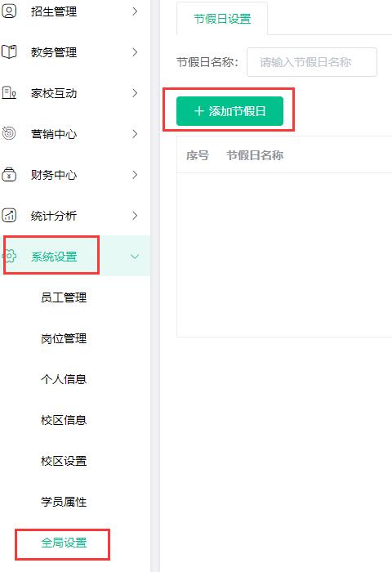The height and width of the screenshot is (572, 392).
Task: Expand the 教务管理 chevron arrow
Action: tap(135, 52)
